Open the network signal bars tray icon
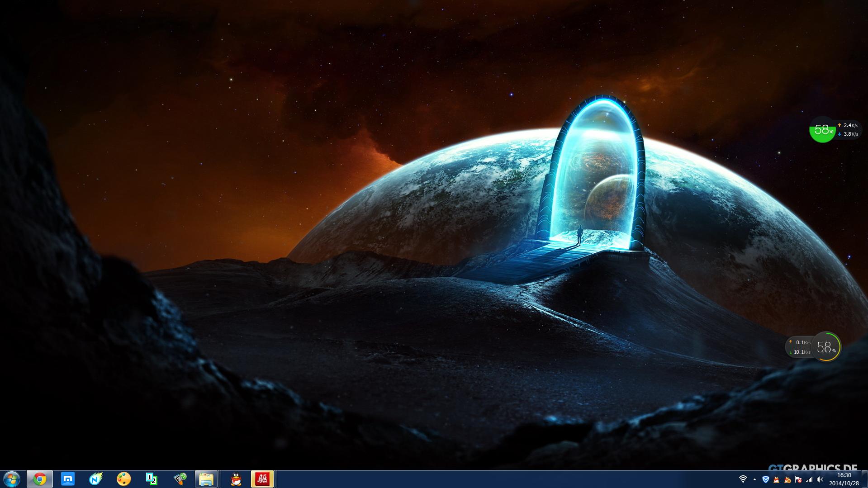 pyautogui.click(x=809, y=479)
